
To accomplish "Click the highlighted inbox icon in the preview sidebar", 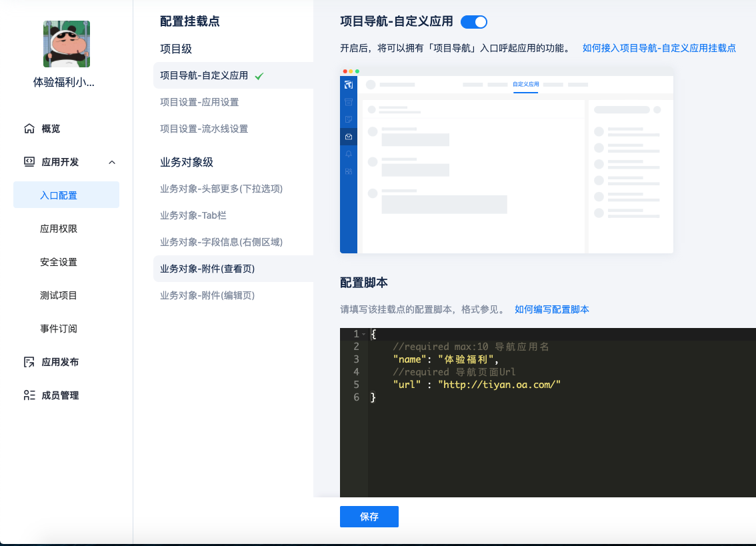I will [x=349, y=136].
